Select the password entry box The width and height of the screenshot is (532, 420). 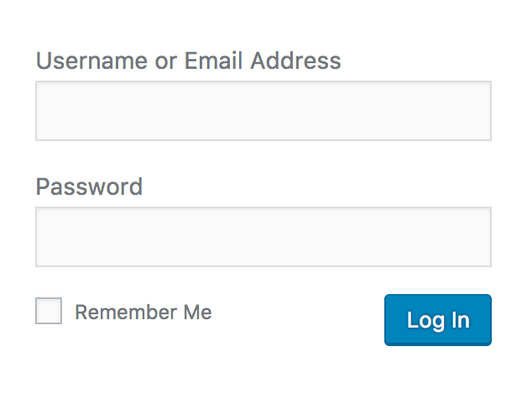263,237
